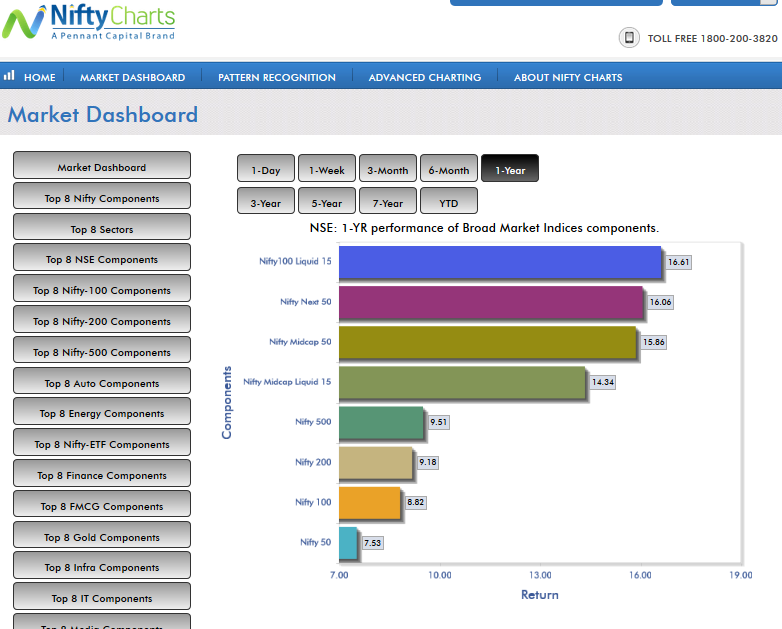This screenshot has width=782, height=629.
Task: Open Top 8 Nifty-ETF Components
Action: click(102, 442)
